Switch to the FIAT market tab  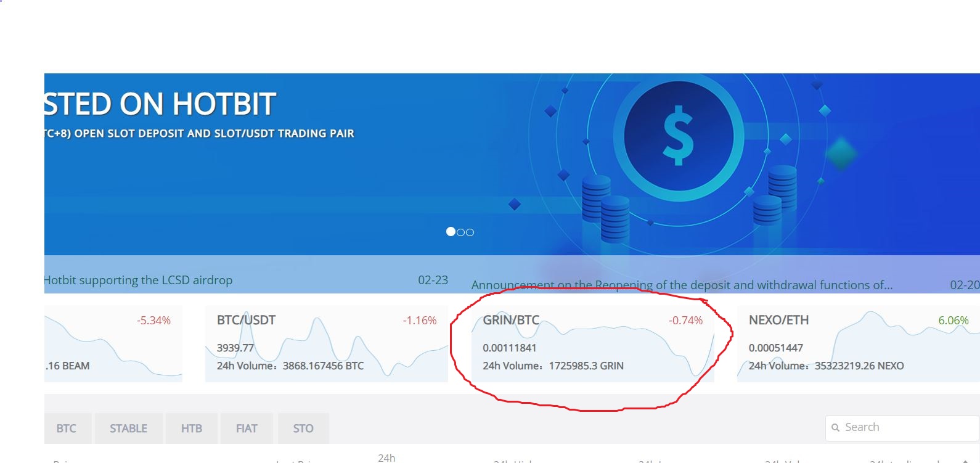coord(247,428)
